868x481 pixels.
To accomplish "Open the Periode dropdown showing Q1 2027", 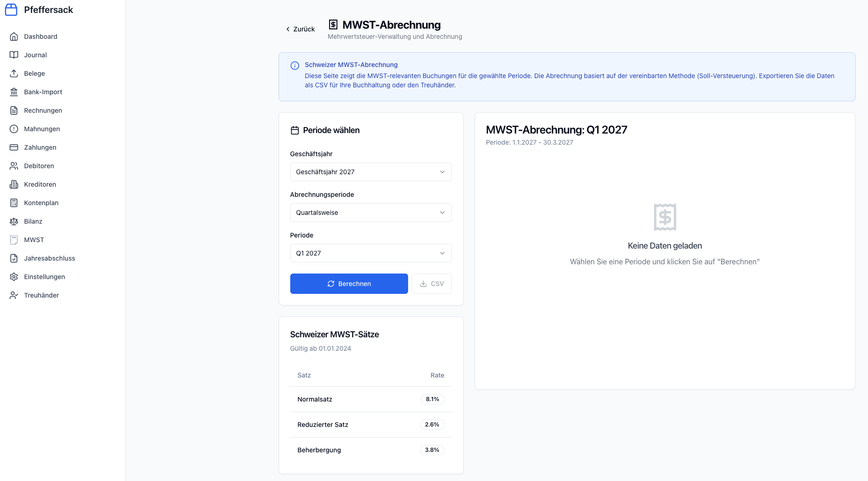I will (371, 253).
